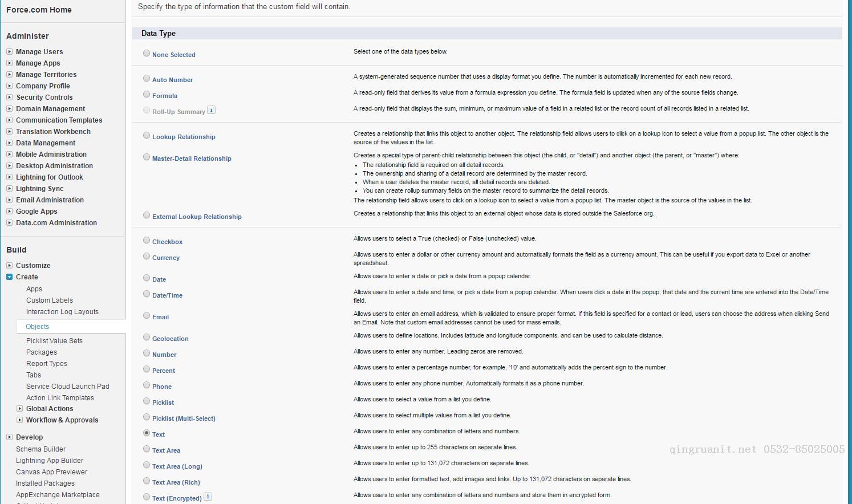Choose Master-Detail Relationship radio button
This screenshot has height=504, width=852.
(147, 157)
